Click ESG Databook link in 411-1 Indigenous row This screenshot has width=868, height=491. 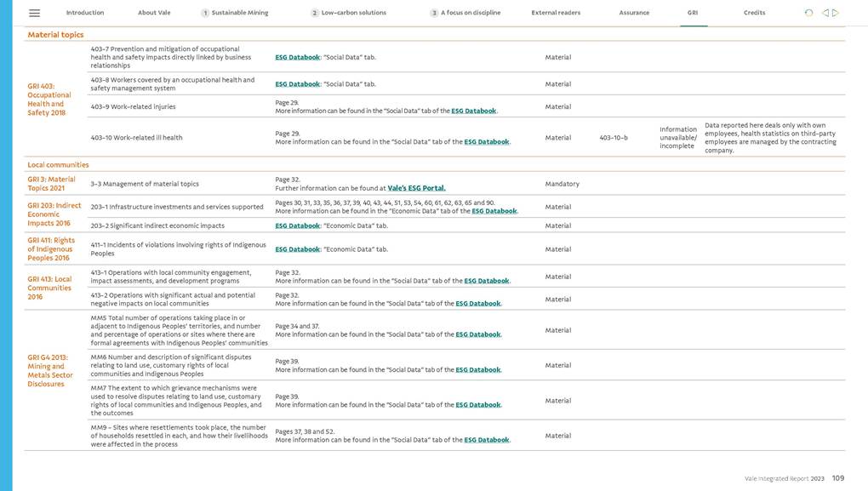[x=297, y=249]
